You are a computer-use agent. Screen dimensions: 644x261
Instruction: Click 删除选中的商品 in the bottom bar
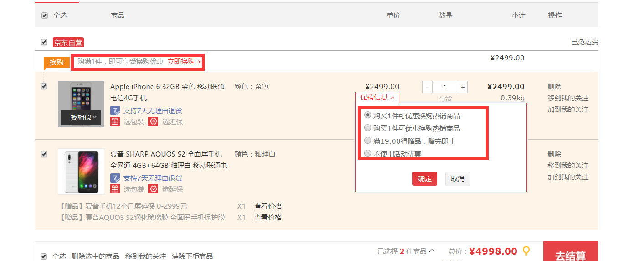[96, 256]
